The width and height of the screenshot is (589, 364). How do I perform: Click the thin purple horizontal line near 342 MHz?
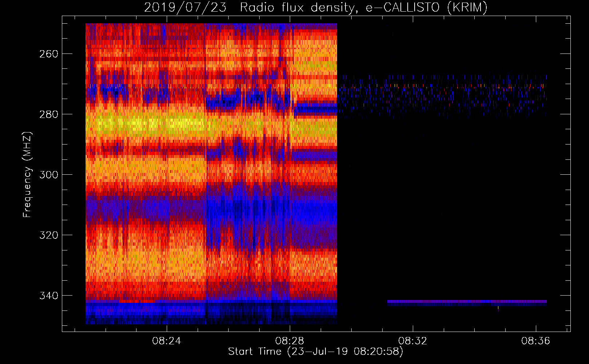(x=467, y=302)
